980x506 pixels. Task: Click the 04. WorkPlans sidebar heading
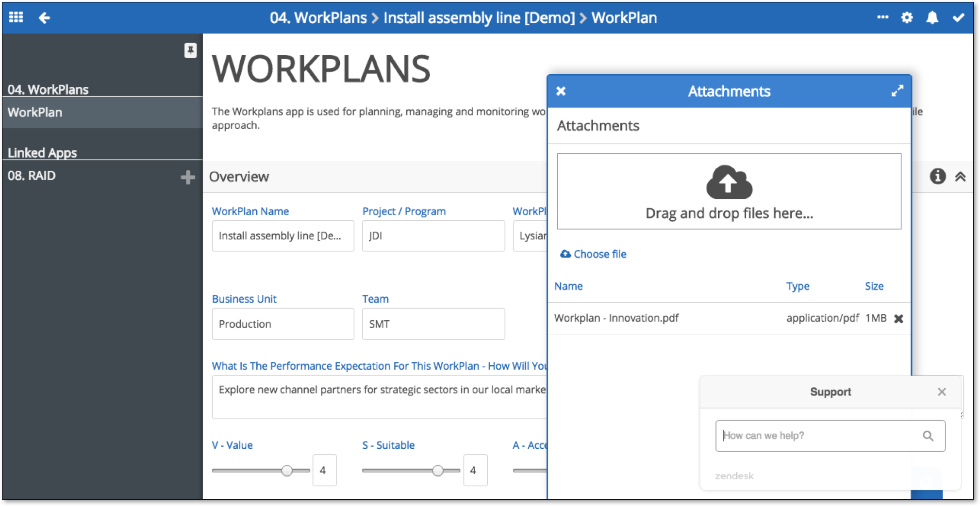tap(48, 89)
